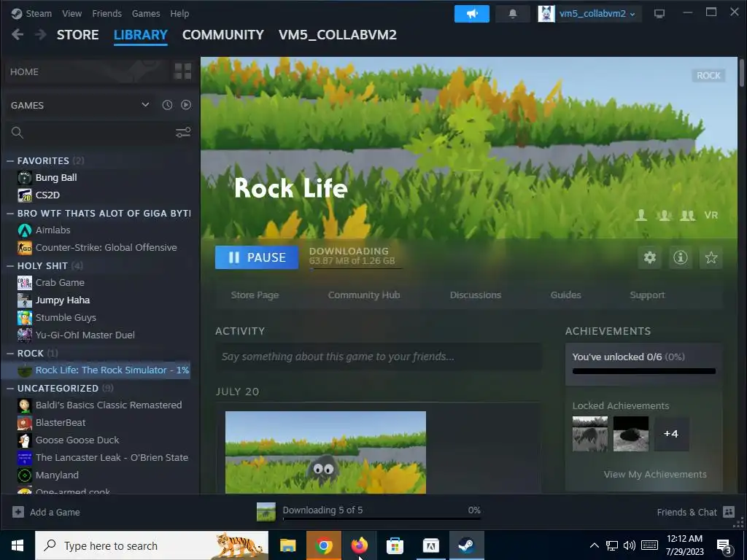
Task: Open Rock Life Store Page link
Action: (255, 295)
